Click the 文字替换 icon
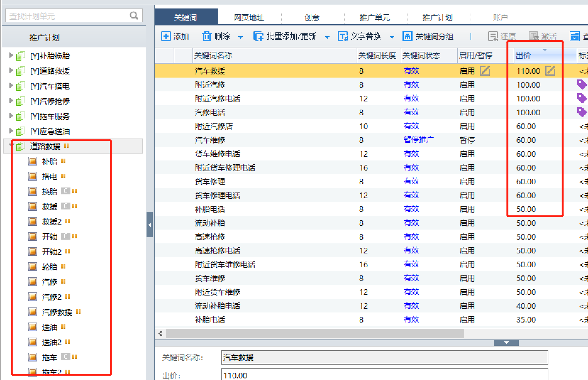The image size is (588, 380). (342, 36)
